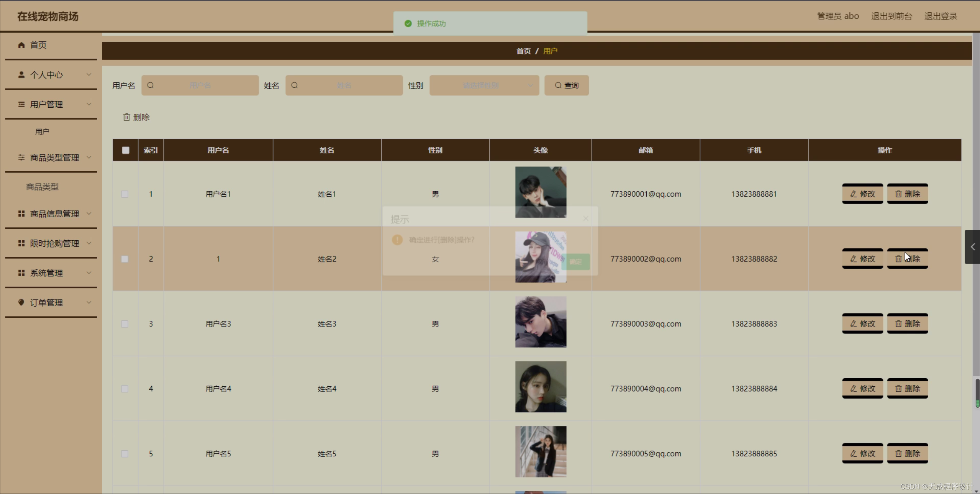
Task: Click the 首页 home icon in sidebar
Action: tap(21, 45)
